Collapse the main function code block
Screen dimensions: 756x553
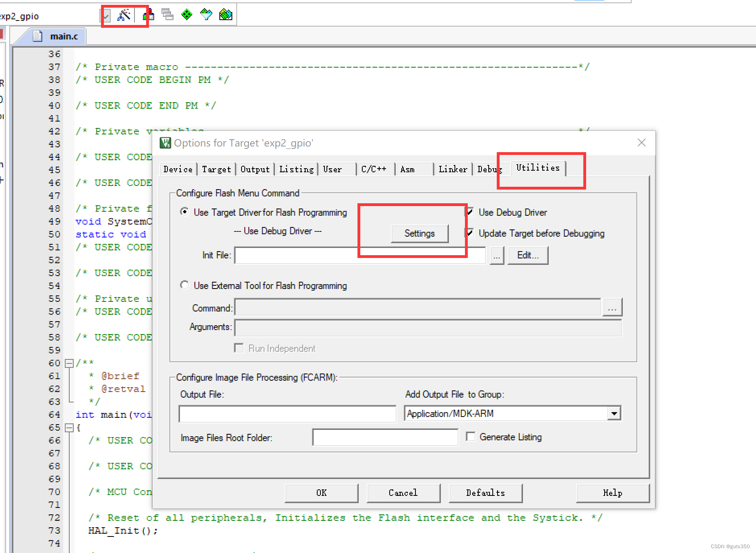pyautogui.click(x=69, y=427)
